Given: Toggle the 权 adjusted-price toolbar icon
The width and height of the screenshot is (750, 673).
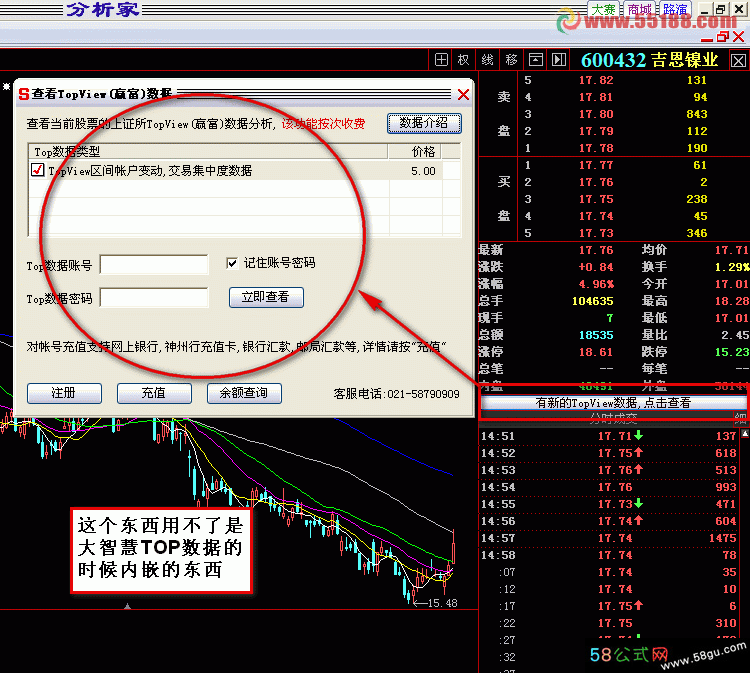Looking at the screenshot, I should [x=463, y=60].
